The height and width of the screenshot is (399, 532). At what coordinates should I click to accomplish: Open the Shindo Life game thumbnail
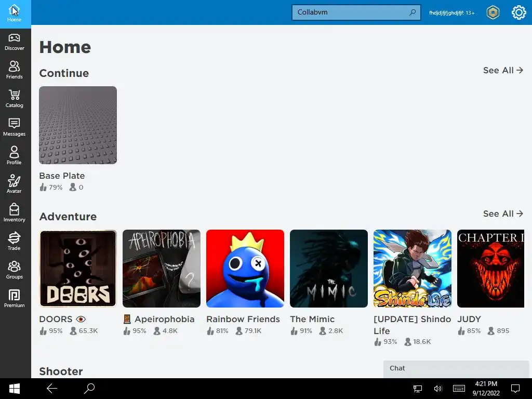(413, 269)
